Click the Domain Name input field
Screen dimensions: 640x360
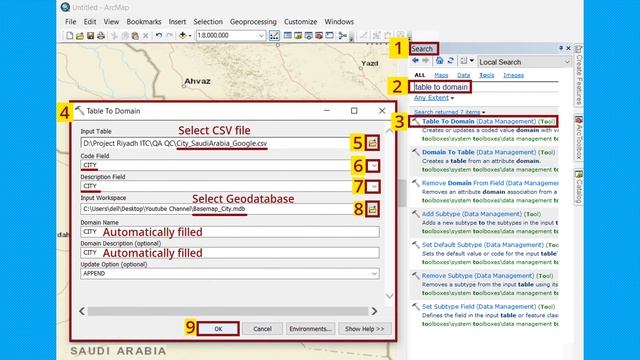point(230,232)
